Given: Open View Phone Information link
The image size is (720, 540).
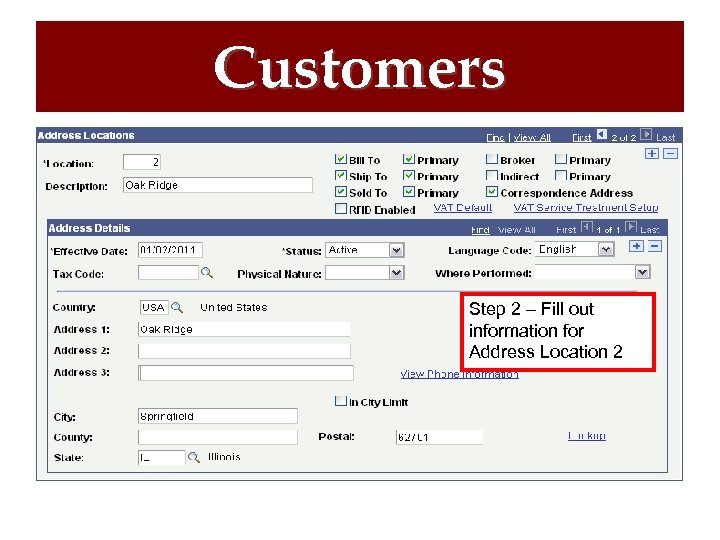Looking at the screenshot, I should coord(459,374).
